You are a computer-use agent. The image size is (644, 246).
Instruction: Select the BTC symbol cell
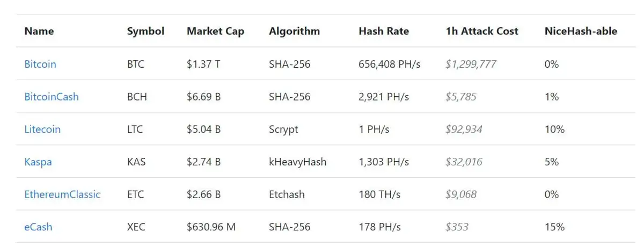136,64
